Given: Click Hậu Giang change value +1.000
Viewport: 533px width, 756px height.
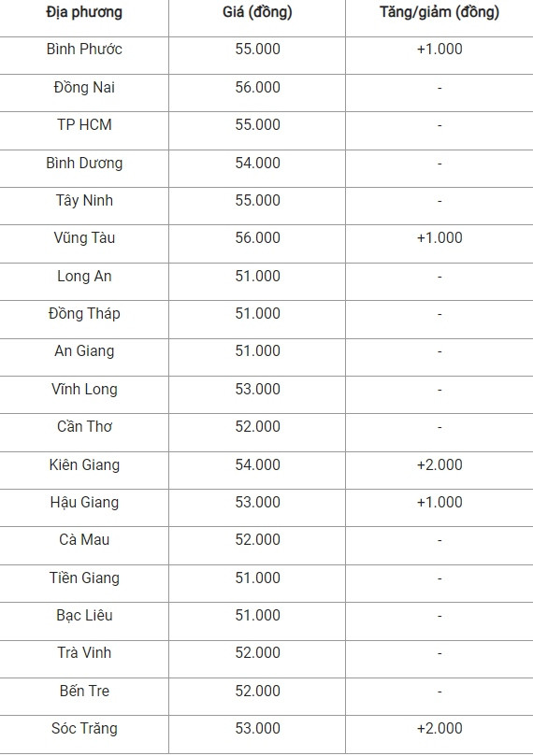Looking at the screenshot, I should click(439, 503).
